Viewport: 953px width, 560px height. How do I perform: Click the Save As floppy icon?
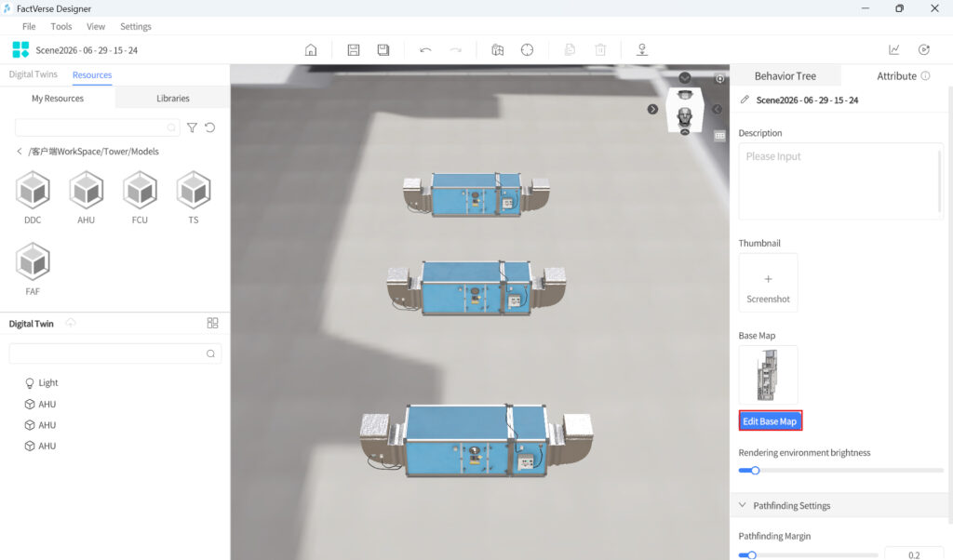pyautogui.click(x=383, y=50)
